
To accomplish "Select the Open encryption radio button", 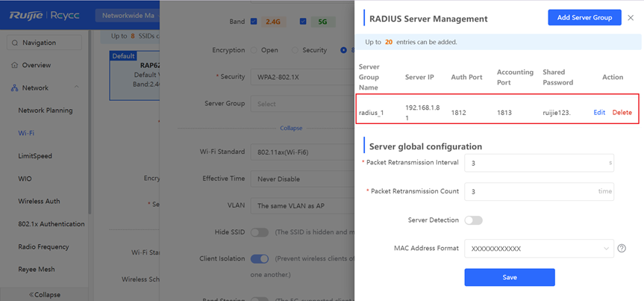I will coord(254,50).
